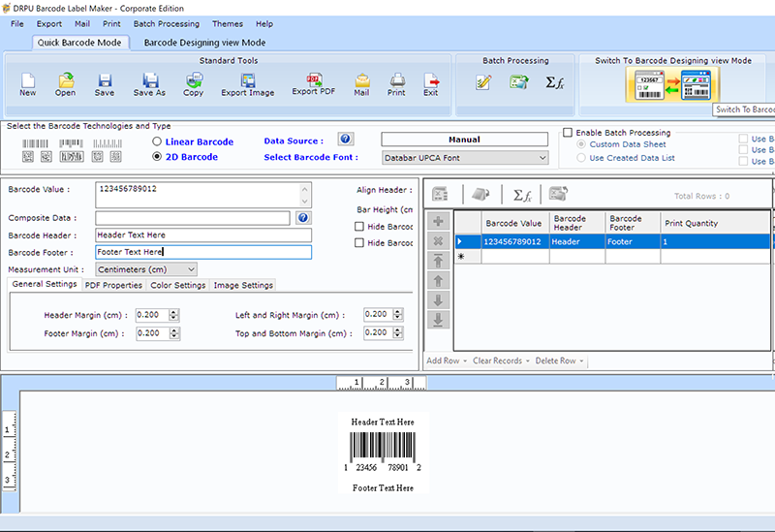
Task: Open the Image Settings tab
Action: 243,285
